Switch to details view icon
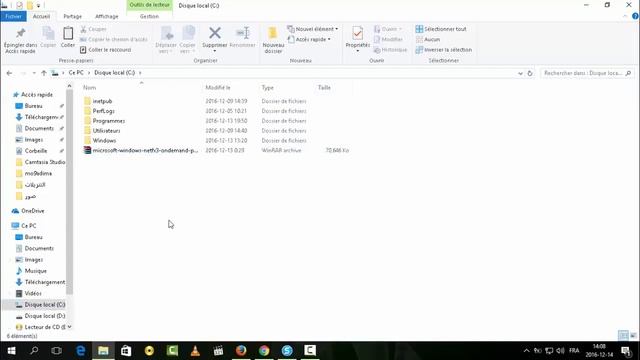 coord(623,336)
